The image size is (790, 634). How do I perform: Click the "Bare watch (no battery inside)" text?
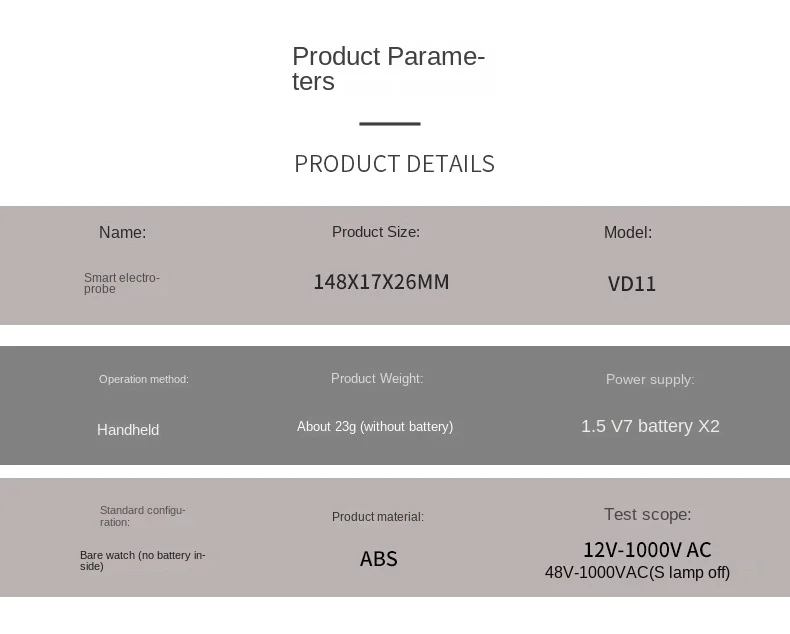coord(142,560)
